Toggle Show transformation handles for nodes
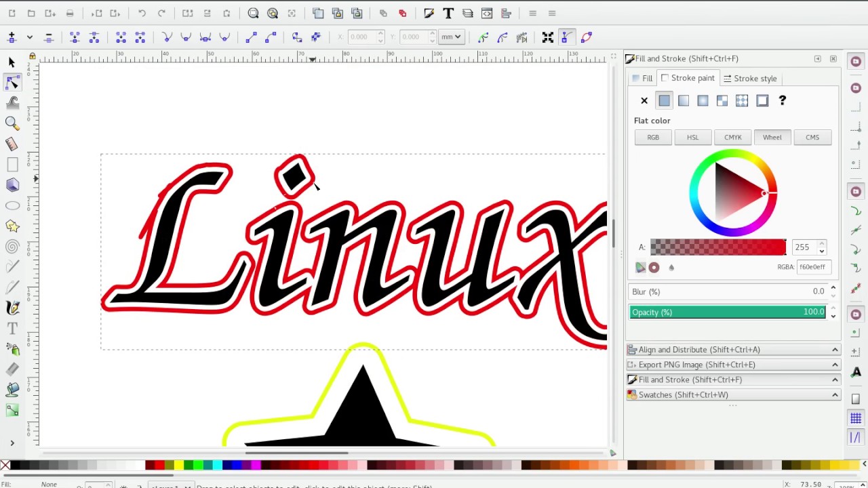This screenshot has width=868, height=488. 548,37
